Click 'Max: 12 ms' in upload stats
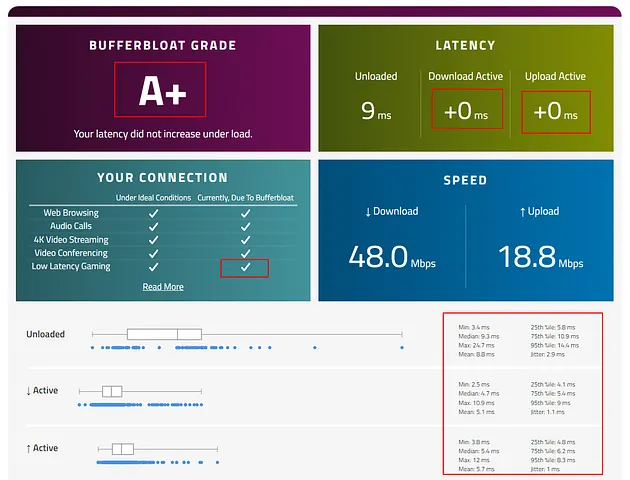Image resolution: width=630 pixels, height=480 pixels. tap(474, 460)
